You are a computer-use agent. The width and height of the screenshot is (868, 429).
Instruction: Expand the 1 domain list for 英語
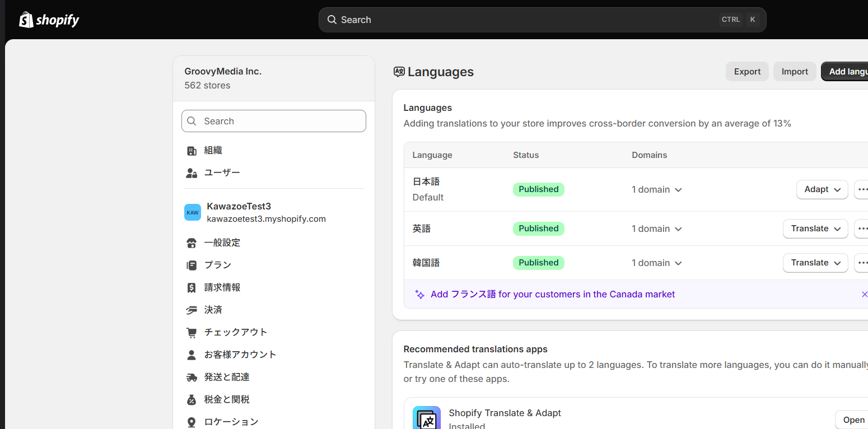click(x=657, y=229)
